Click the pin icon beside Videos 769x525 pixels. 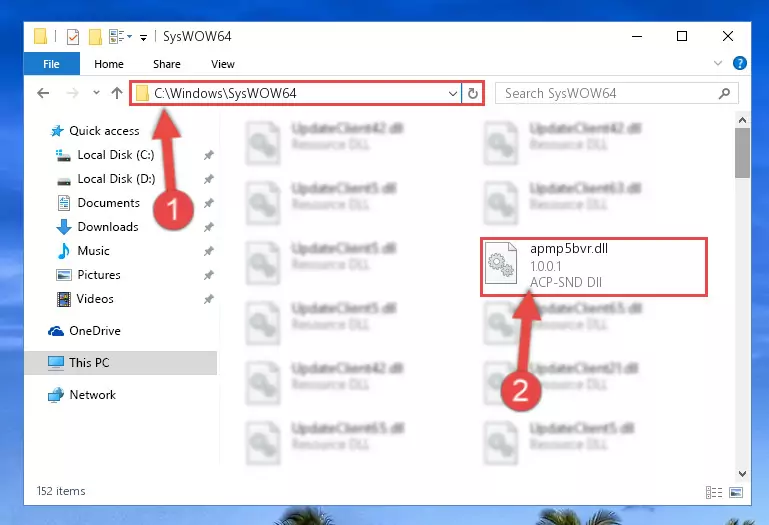point(209,299)
